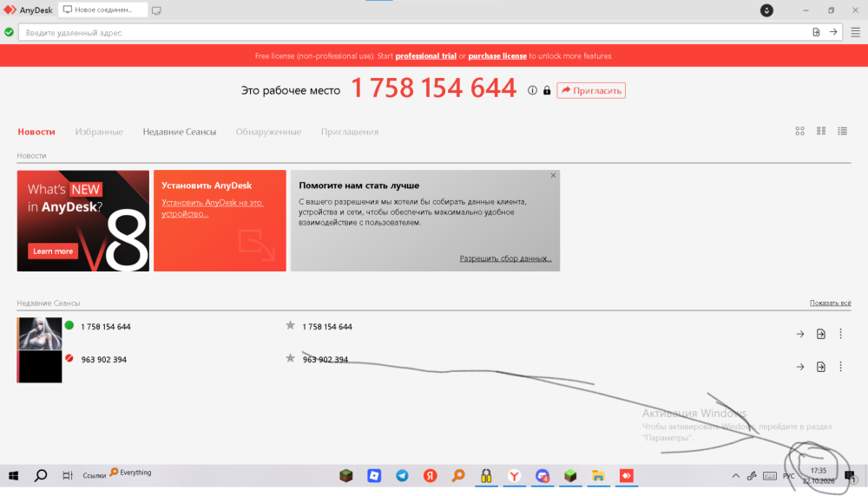Open Windows search in taskbar
Image resolution: width=868 pixels, height=496 pixels.
(x=41, y=475)
